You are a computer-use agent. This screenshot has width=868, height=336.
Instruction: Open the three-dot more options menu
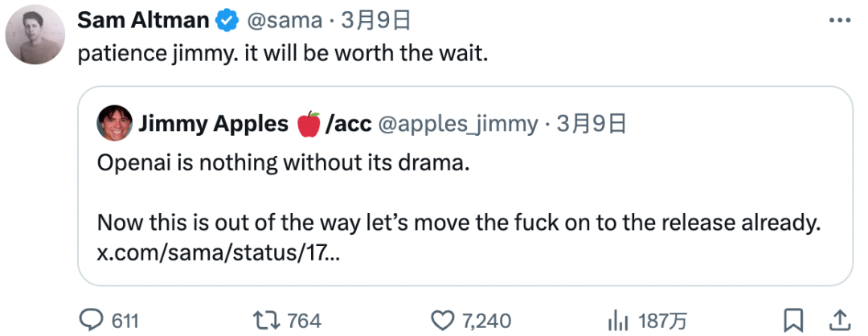(838, 20)
